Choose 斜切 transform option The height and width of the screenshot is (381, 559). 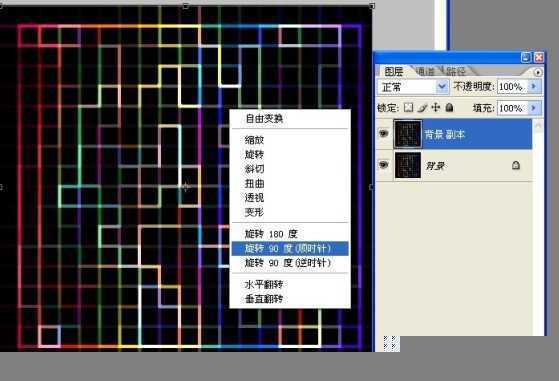254,169
